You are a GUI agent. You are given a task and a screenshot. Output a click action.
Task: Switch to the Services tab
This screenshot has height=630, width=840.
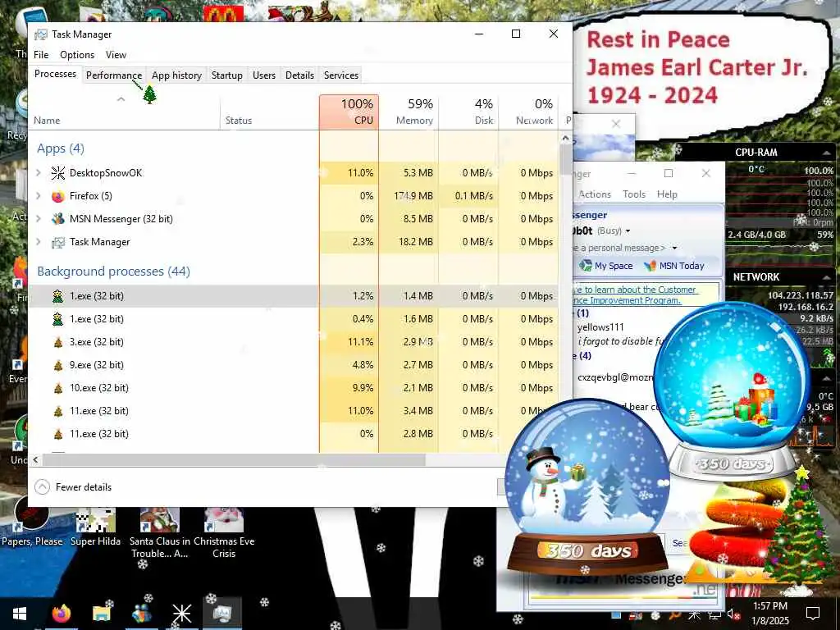tap(341, 75)
